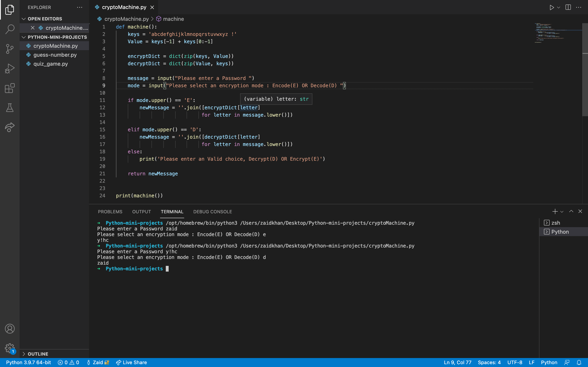Select the zsh terminal instance

556,223
